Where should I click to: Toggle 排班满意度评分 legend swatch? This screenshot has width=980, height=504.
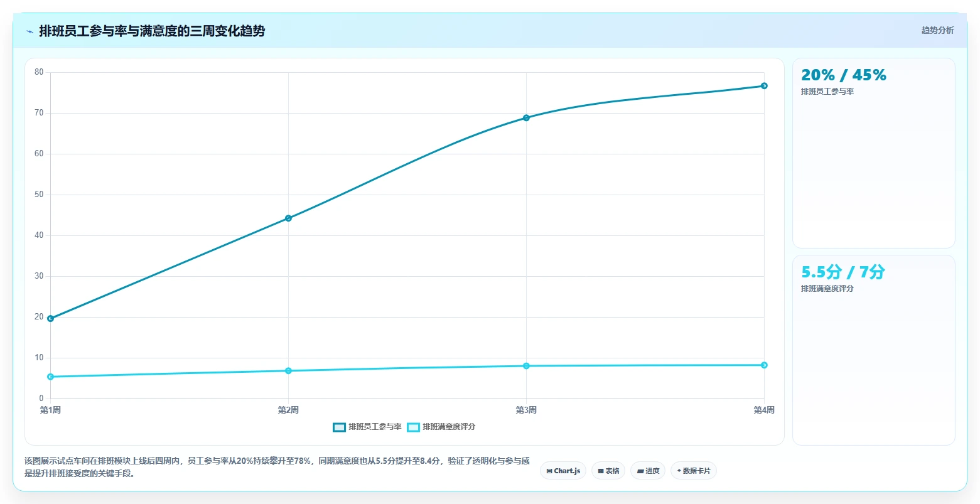(413, 427)
